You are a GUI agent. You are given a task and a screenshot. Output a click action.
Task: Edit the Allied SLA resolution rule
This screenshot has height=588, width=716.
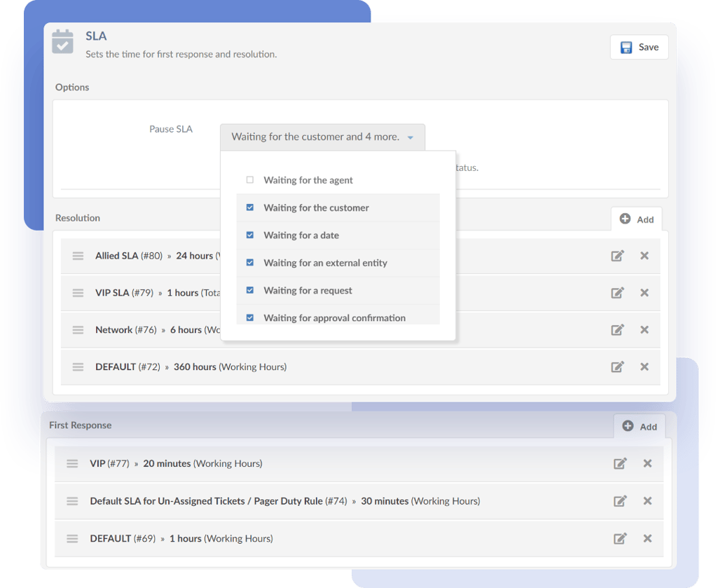pyautogui.click(x=617, y=256)
